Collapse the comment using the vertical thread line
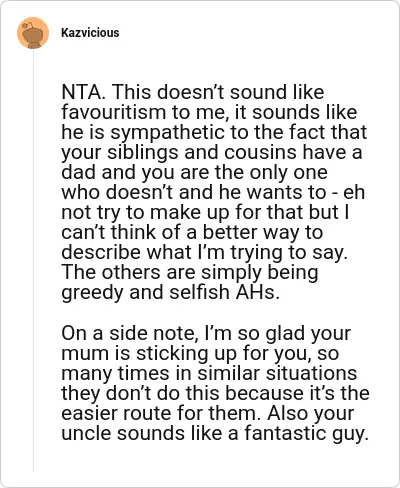The image size is (400, 488). 33,260
